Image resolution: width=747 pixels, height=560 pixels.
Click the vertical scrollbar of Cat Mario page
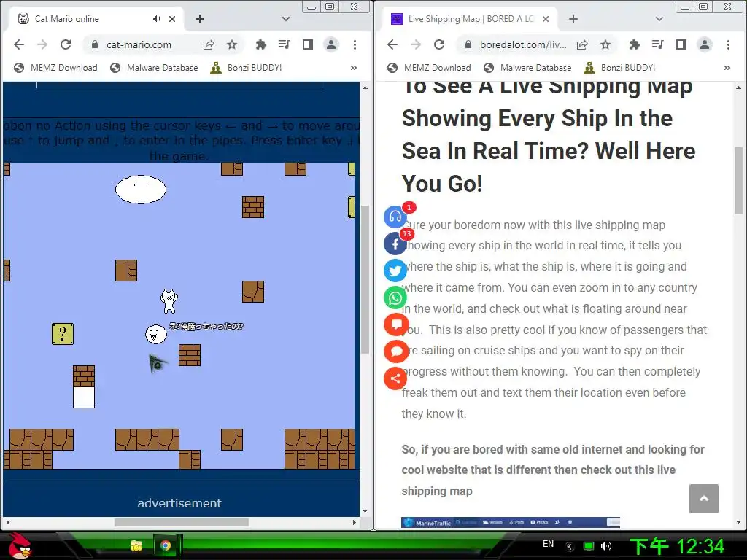click(365, 279)
